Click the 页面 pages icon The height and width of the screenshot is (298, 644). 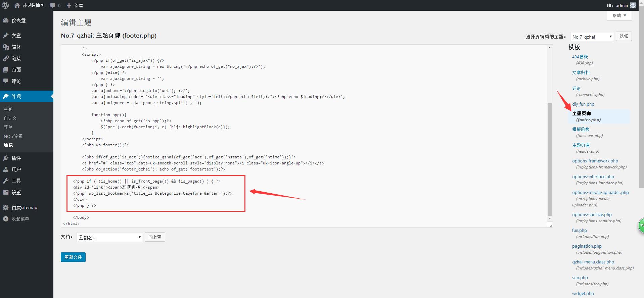(x=6, y=70)
